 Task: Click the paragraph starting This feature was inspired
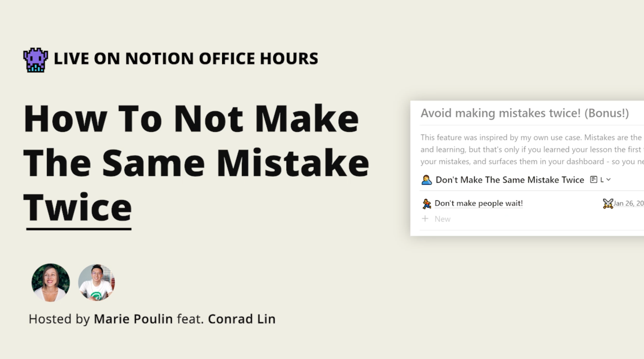(x=532, y=149)
